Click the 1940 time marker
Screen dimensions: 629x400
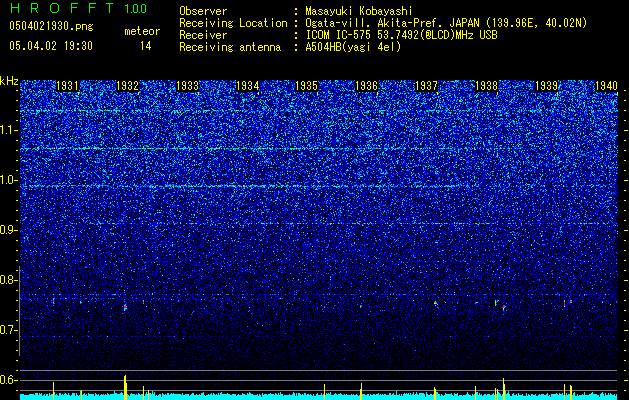pos(606,86)
